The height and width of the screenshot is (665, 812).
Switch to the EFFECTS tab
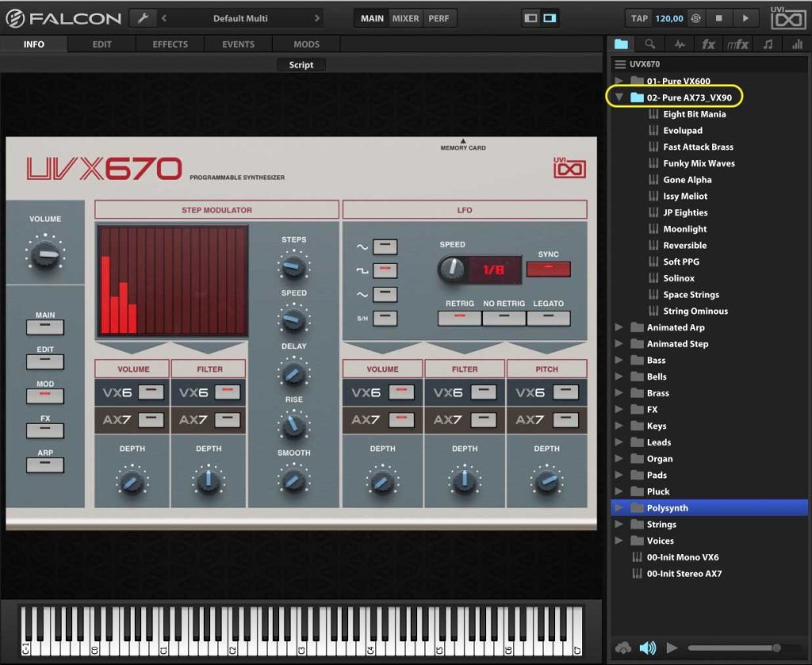pos(170,44)
